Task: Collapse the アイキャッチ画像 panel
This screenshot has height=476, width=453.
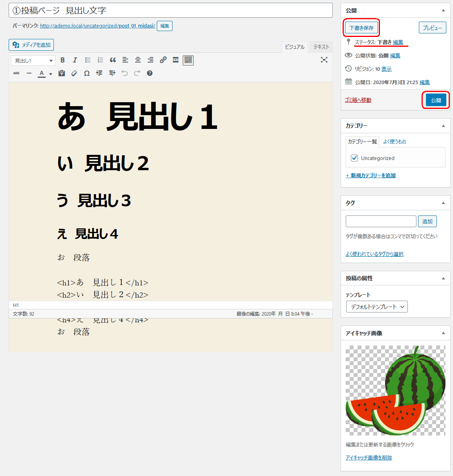Action: (x=443, y=333)
